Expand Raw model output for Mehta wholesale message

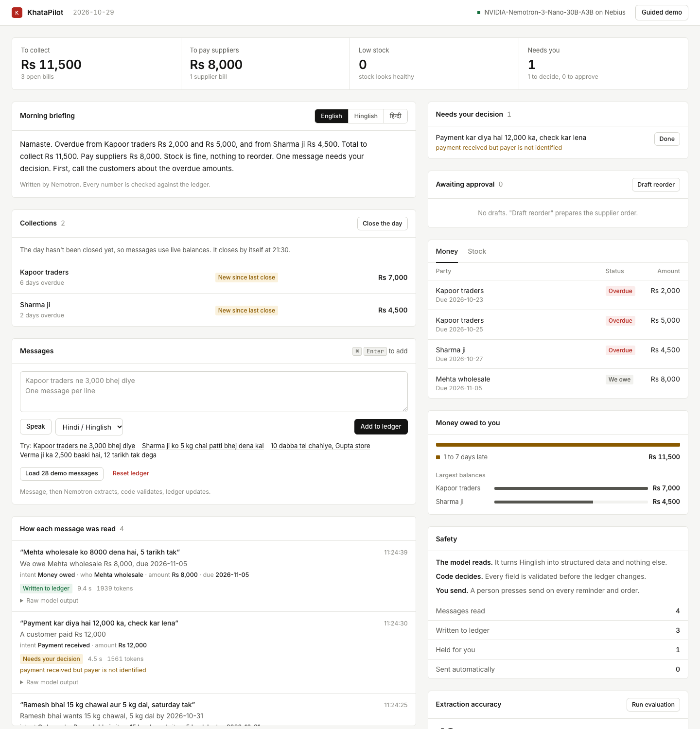pyautogui.click(x=49, y=601)
